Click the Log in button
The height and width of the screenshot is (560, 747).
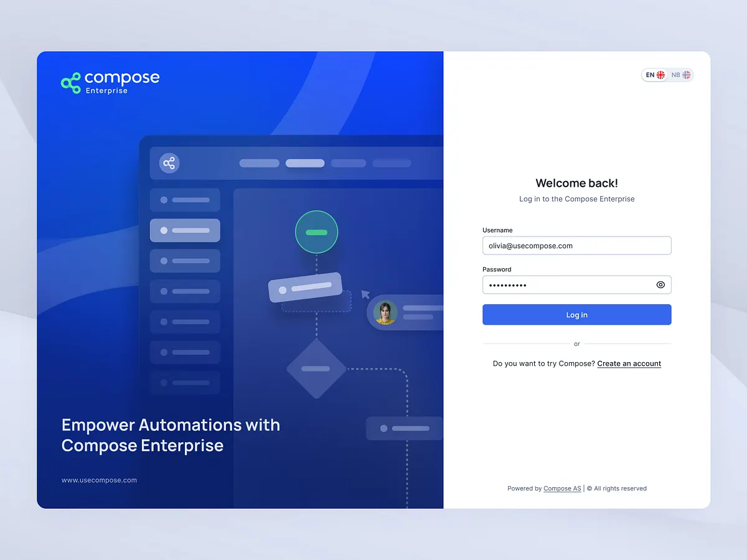576,315
